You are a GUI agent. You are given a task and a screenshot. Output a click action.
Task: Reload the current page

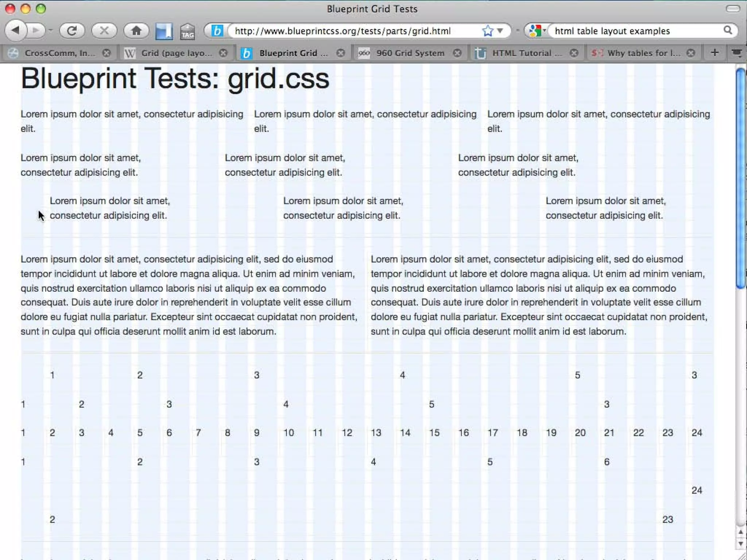pos(72,31)
